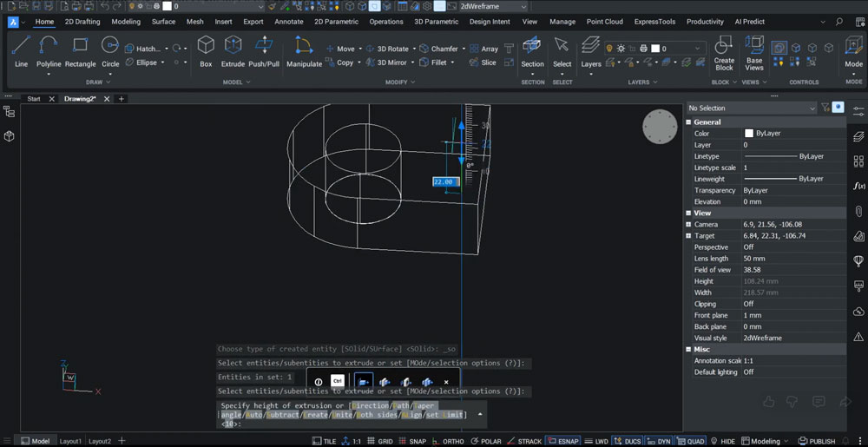Open Base Views

tap(754, 54)
